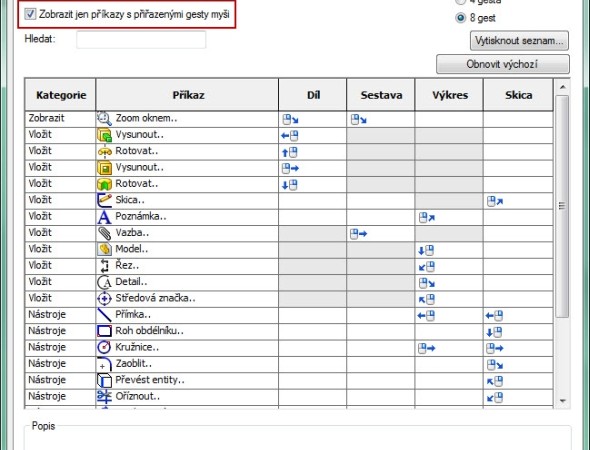Click the Hledat search input field
Image resolution: width=590 pixels, height=450 pixels.
(x=141, y=40)
